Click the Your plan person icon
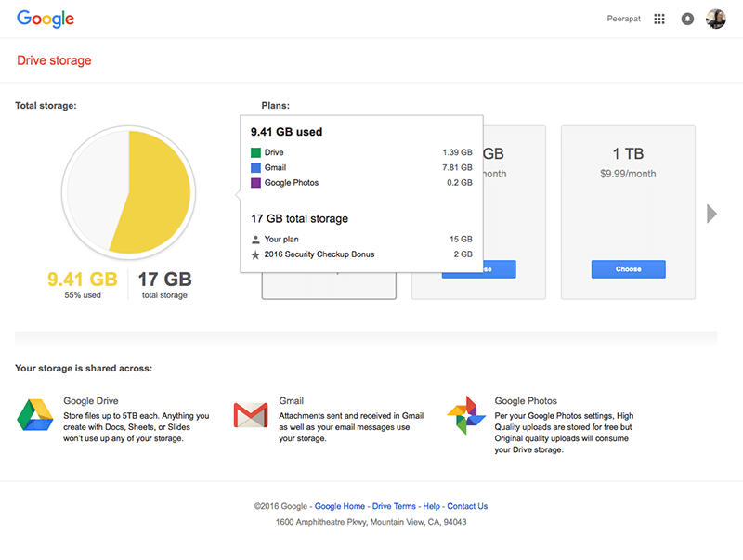Image resolution: width=743 pixels, height=560 pixels. 256,240
